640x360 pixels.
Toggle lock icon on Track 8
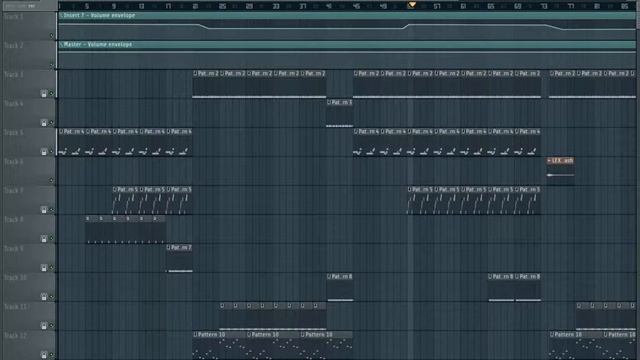(x=44, y=239)
